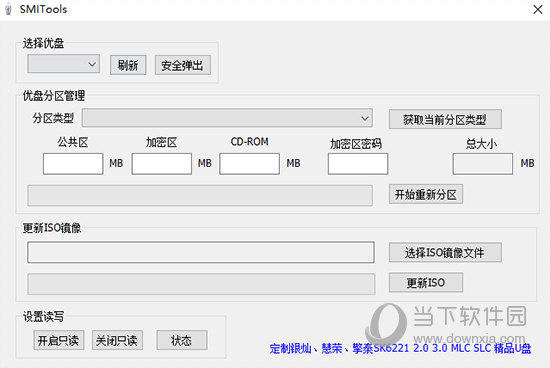Expand the 分区类型 partition type dropdown

click(x=227, y=118)
